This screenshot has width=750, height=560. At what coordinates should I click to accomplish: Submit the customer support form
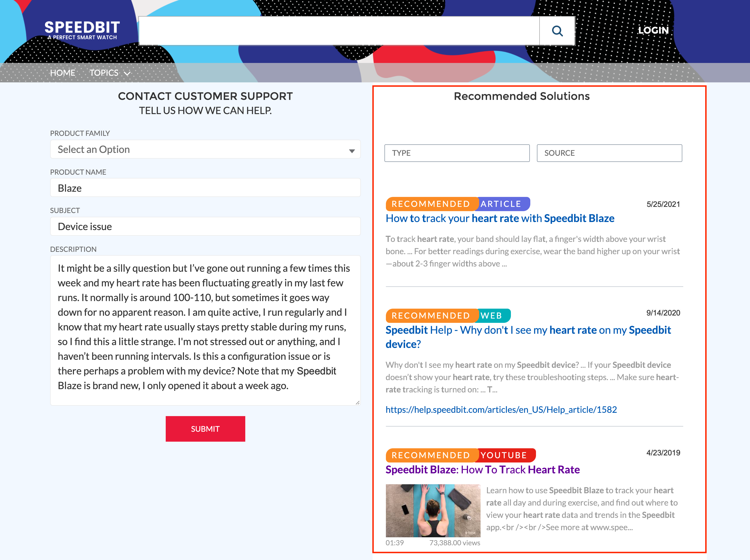point(205,428)
